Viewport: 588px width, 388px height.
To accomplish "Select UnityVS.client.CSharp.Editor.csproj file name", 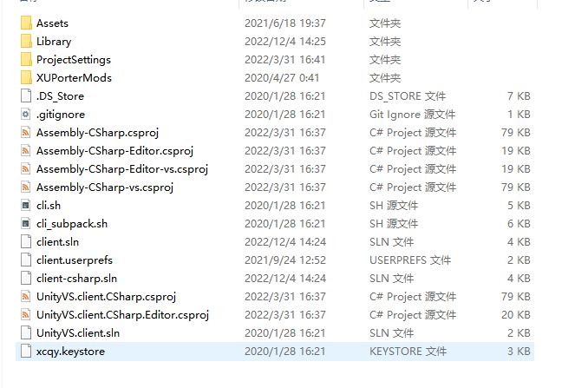I will [122, 315].
